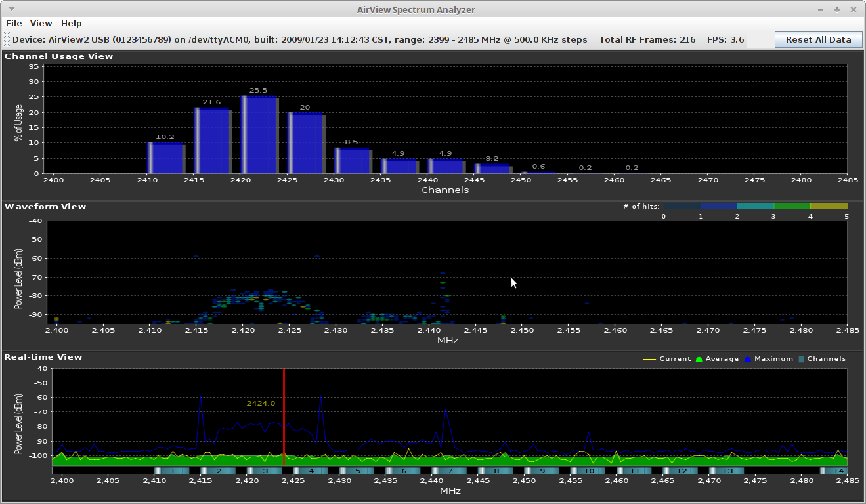Click the teal 2-3 hits color segment
Viewport: 866px width, 504px height.
click(755, 206)
